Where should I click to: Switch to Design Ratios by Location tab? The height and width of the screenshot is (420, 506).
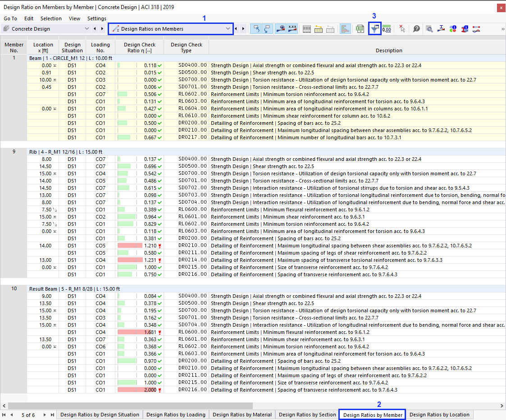439,415
